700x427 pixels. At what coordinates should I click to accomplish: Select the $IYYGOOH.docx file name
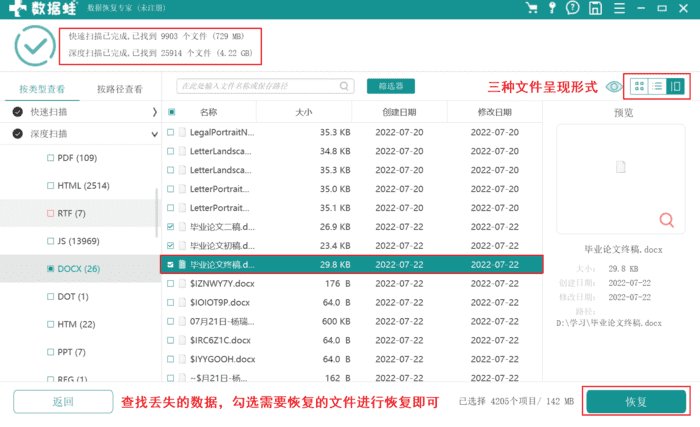(x=222, y=359)
